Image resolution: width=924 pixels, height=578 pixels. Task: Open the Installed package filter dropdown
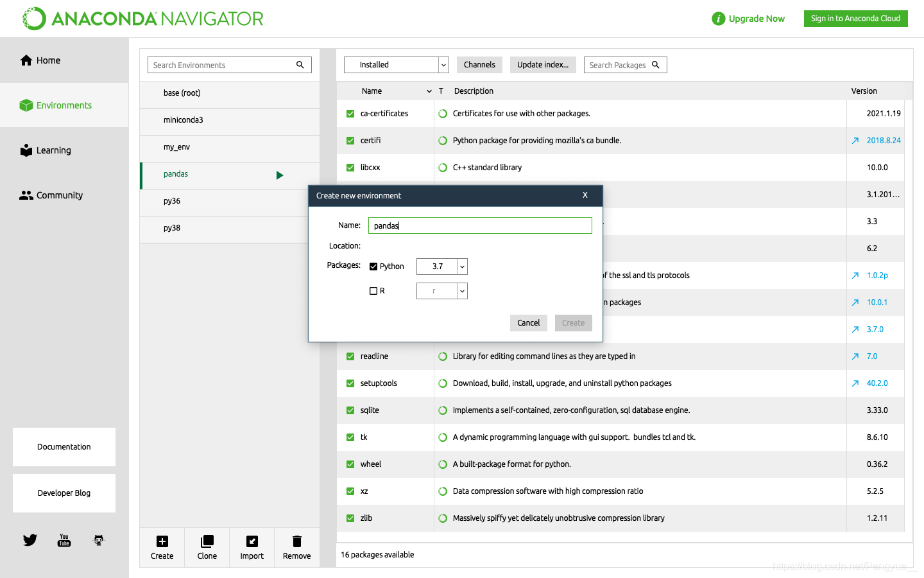pos(396,65)
